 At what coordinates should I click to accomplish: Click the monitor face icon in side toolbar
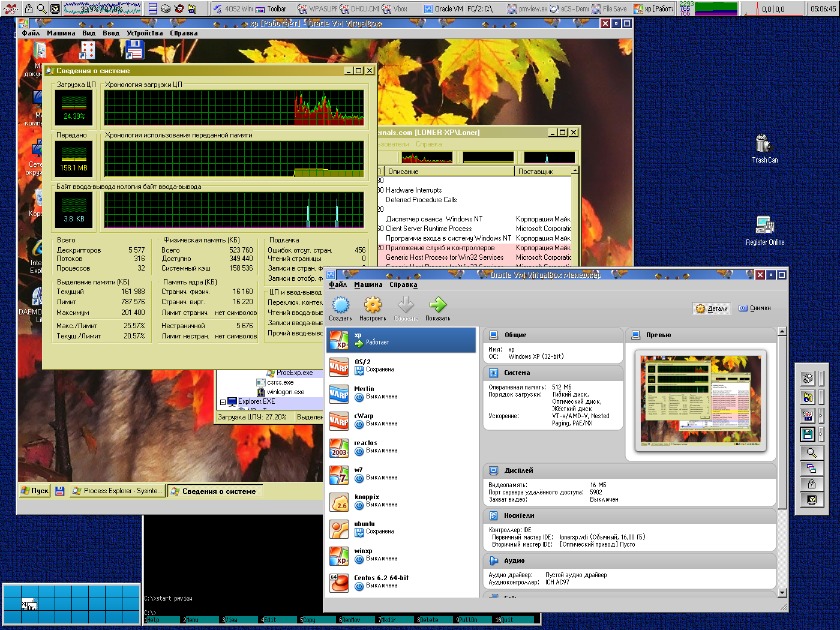(x=811, y=500)
